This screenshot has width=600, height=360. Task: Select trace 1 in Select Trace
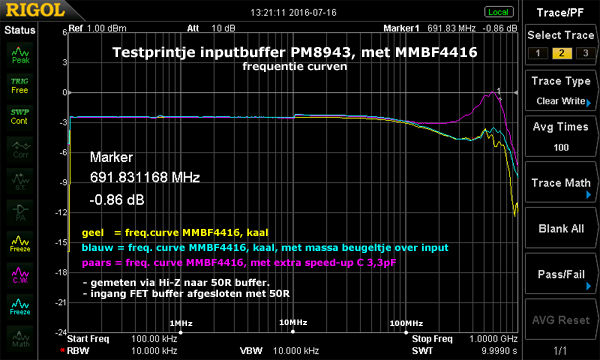tap(538, 53)
